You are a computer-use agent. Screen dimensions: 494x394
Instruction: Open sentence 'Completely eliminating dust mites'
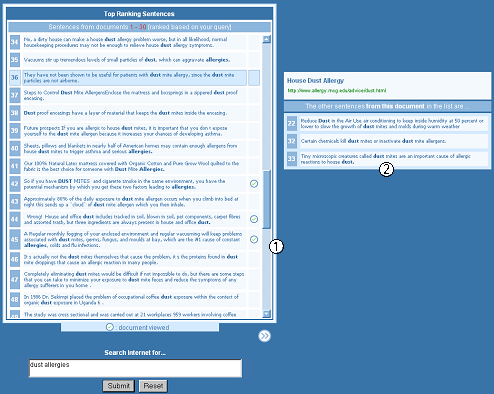click(134, 279)
